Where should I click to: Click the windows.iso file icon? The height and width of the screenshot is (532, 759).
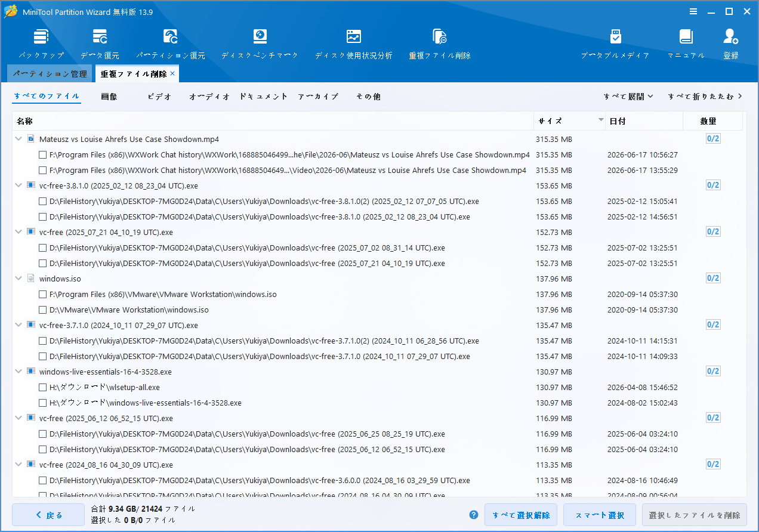pos(31,279)
